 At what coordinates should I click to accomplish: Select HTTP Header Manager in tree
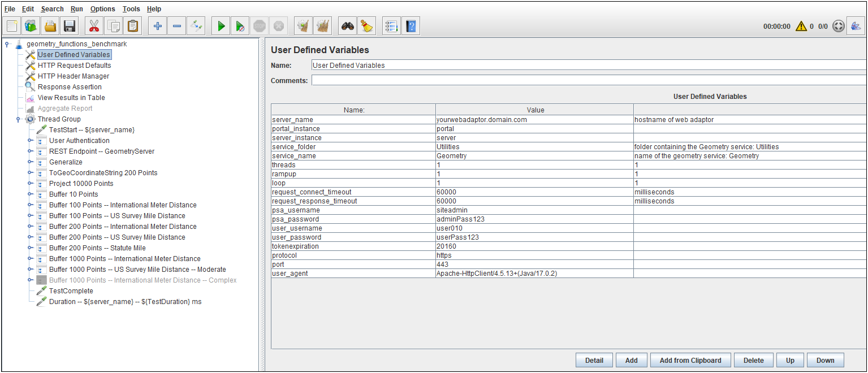pyautogui.click(x=74, y=76)
